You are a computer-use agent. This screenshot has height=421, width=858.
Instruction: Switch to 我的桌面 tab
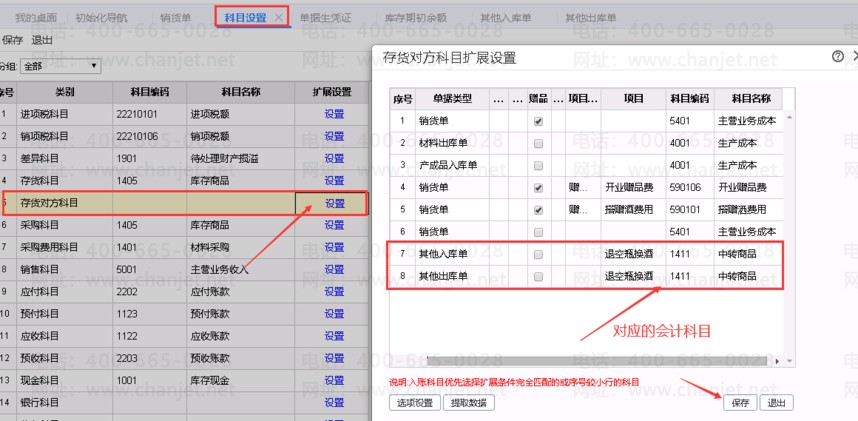click(x=36, y=18)
